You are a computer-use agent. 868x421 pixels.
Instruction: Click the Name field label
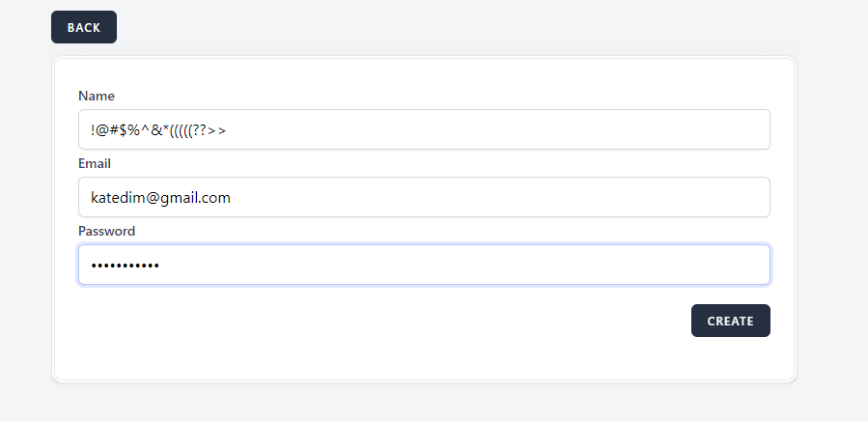coord(97,97)
